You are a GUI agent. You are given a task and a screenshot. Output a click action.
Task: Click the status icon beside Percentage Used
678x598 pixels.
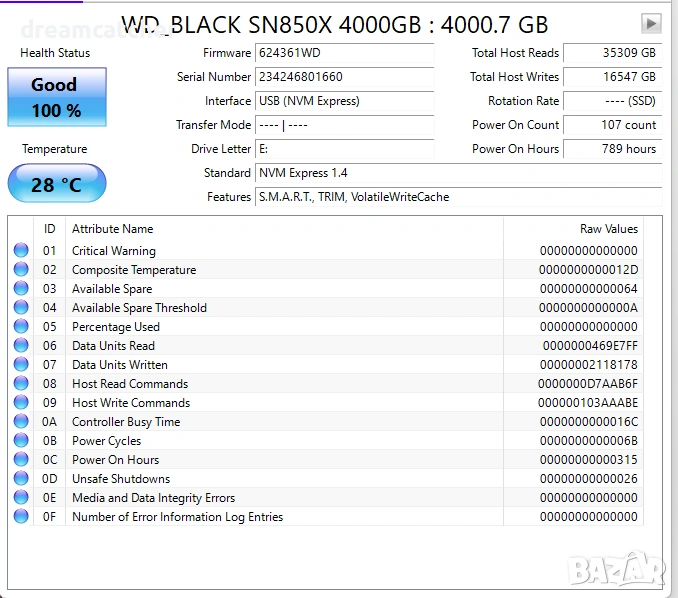pos(21,327)
